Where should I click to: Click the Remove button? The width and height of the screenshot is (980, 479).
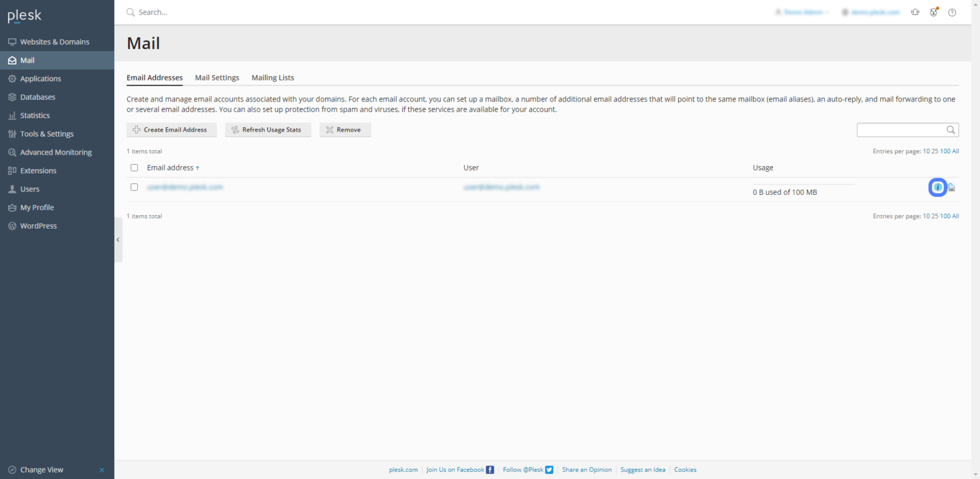click(x=345, y=130)
